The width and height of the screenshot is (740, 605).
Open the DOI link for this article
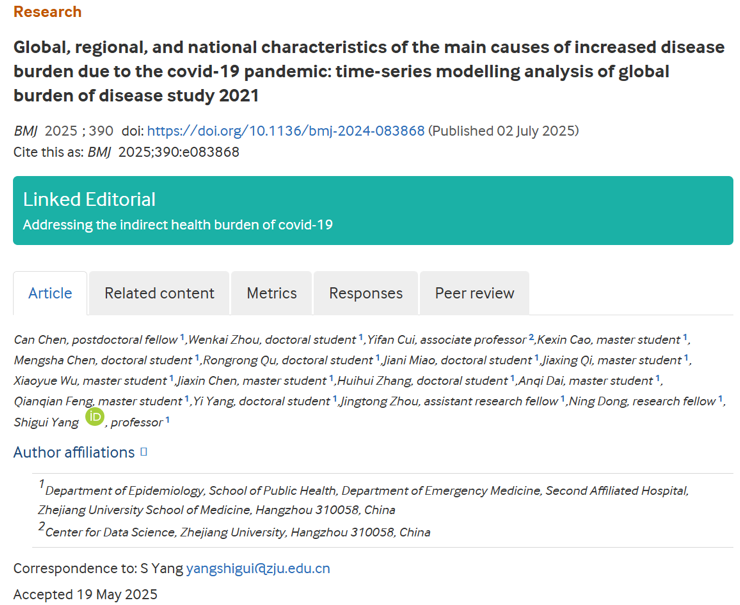[x=286, y=131]
